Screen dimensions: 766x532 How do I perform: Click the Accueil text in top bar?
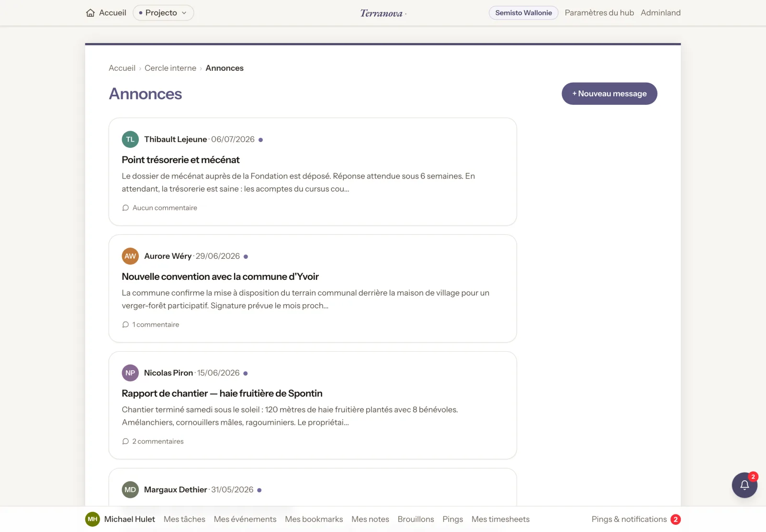coord(113,13)
